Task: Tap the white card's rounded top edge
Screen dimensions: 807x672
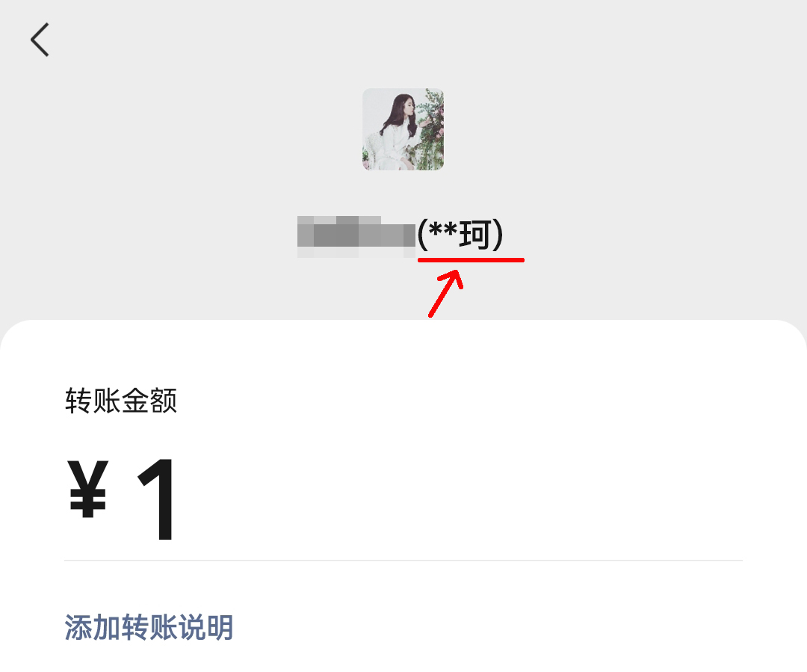Action: [x=403, y=324]
